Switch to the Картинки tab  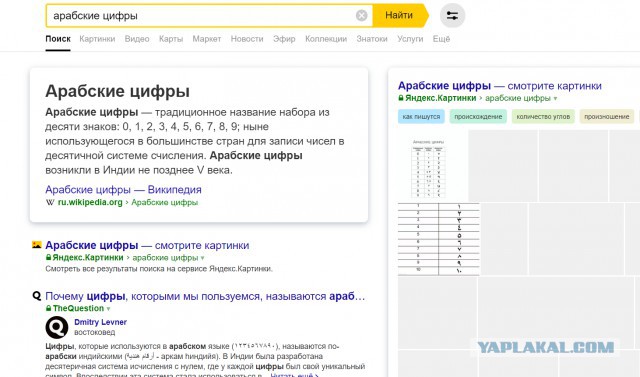tap(97, 39)
